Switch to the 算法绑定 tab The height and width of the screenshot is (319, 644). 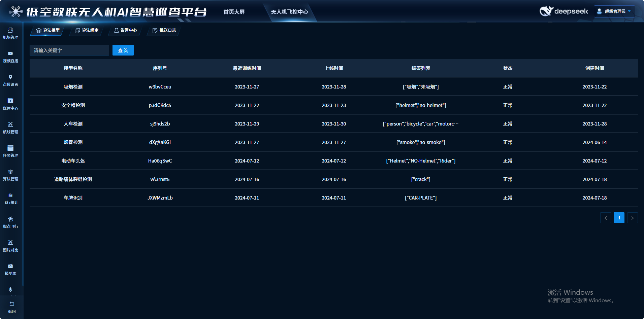click(x=87, y=30)
